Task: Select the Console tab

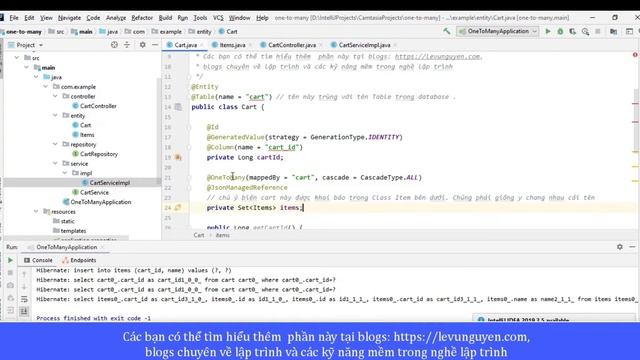Action: pyautogui.click(x=38, y=260)
